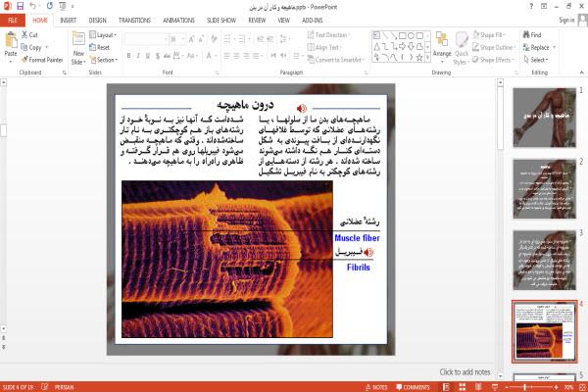Toggle Strikethrough formatting
The image size is (588, 392).
tap(167, 56)
